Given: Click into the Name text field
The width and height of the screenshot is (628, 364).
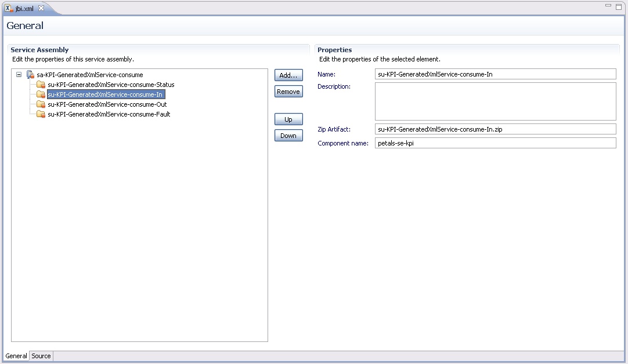Looking at the screenshot, I should (x=495, y=74).
